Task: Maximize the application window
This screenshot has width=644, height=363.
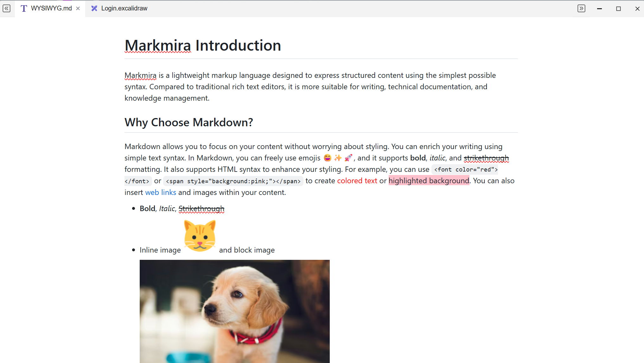Action: coord(618,9)
